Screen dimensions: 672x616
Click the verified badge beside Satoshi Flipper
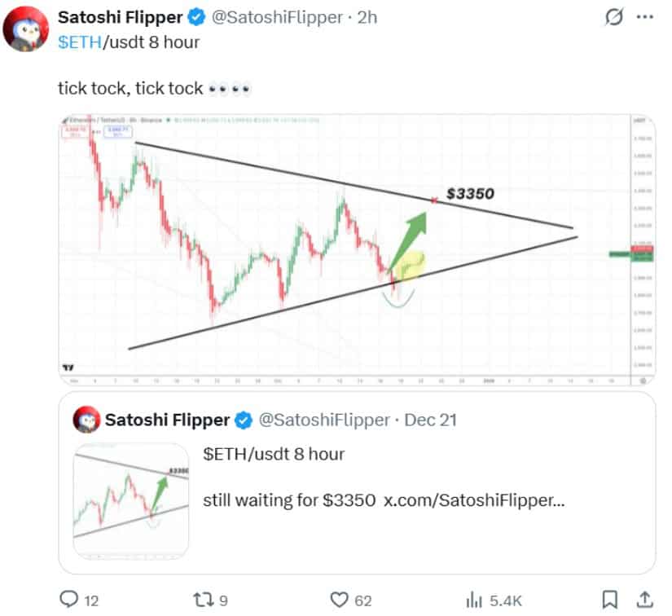pyautogui.click(x=196, y=17)
